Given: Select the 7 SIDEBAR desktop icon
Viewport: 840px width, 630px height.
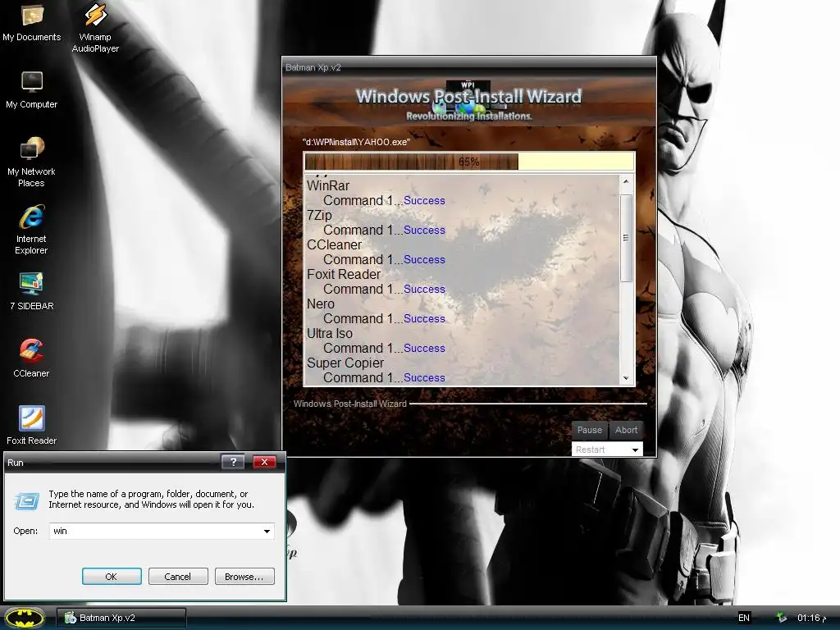Looking at the screenshot, I should click(32, 291).
